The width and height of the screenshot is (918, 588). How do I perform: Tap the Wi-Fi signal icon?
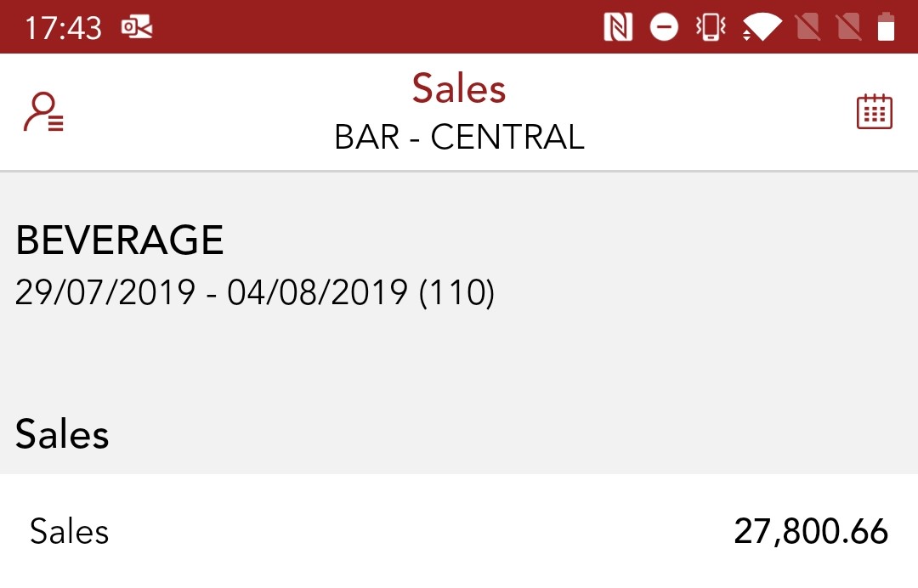tap(762, 28)
